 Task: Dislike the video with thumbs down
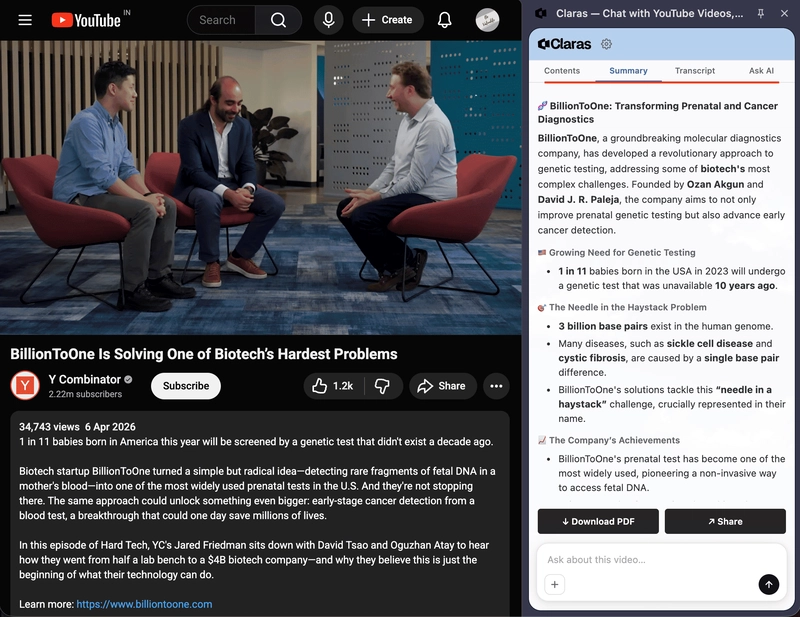pos(382,386)
